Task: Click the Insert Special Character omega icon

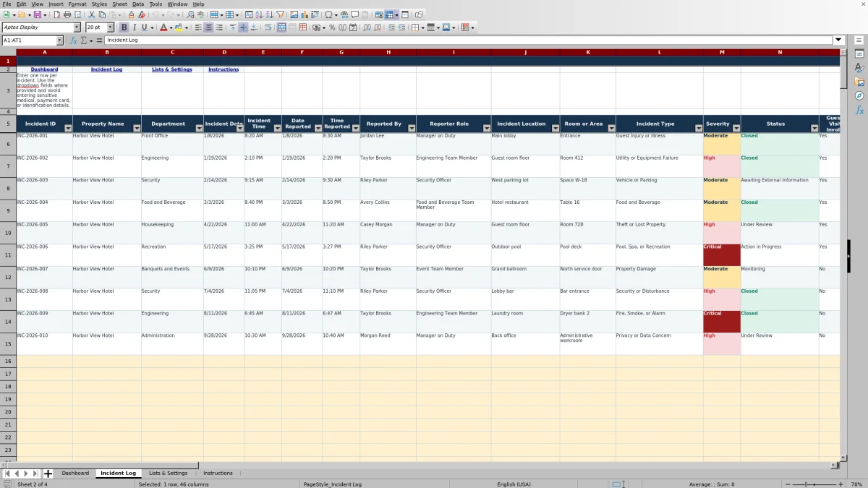Action: [329, 14]
